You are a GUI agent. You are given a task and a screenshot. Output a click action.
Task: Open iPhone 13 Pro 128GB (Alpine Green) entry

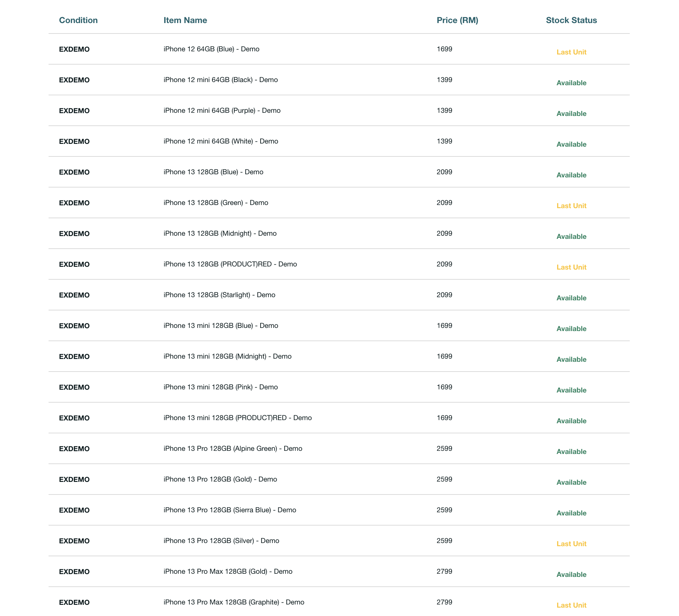tap(233, 449)
